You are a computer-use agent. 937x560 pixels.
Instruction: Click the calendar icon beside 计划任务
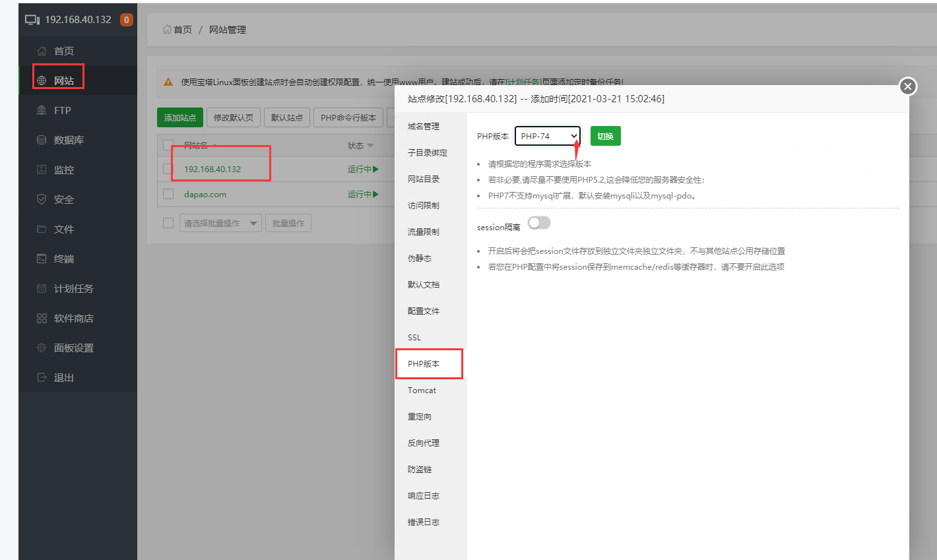42,288
